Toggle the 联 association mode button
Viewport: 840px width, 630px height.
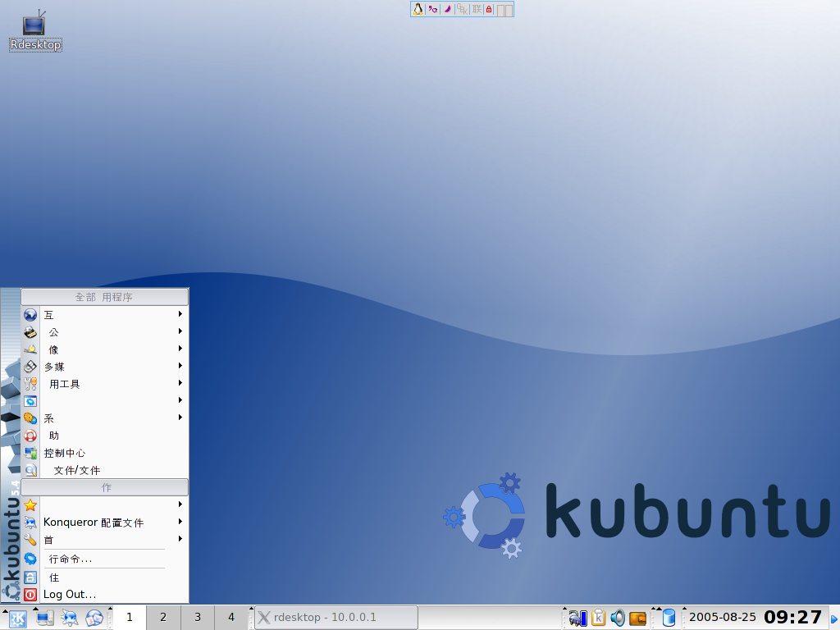[477, 9]
